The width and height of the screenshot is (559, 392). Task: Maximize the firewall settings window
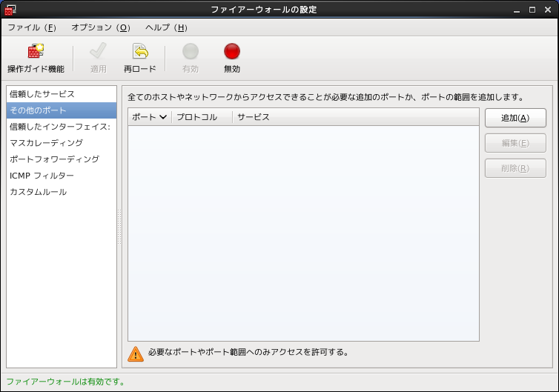pyautogui.click(x=532, y=10)
